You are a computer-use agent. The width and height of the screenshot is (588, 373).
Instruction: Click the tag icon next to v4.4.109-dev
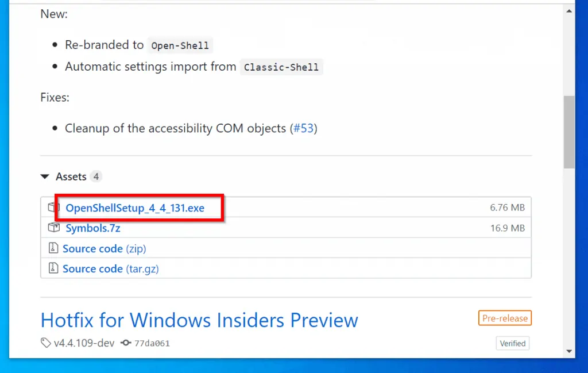(x=46, y=343)
